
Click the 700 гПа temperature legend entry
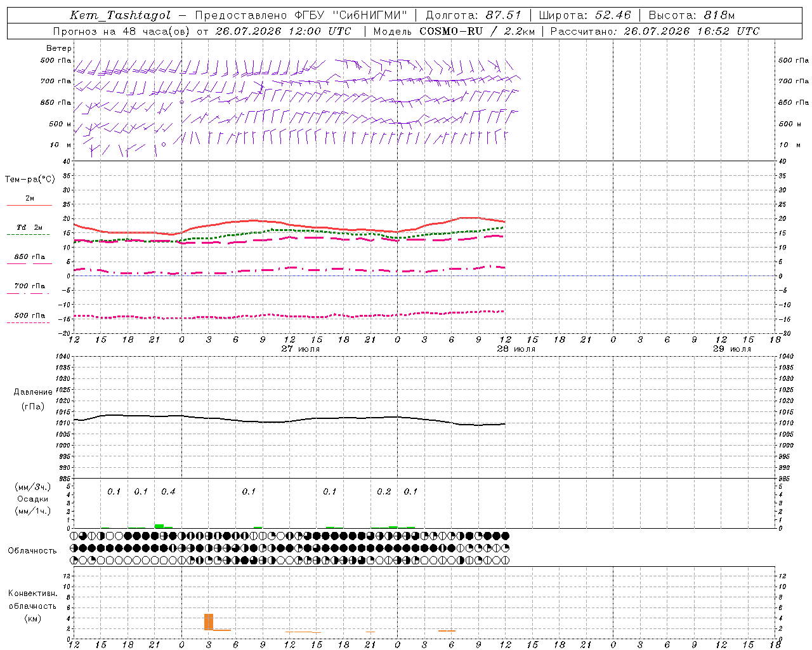(x=29, y=289)
